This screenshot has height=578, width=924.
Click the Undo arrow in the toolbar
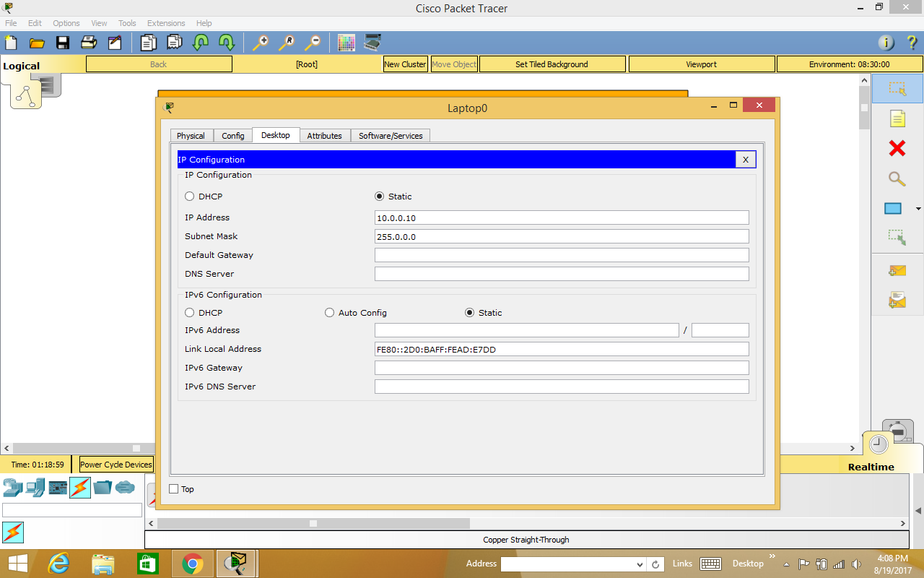[200, 43]
